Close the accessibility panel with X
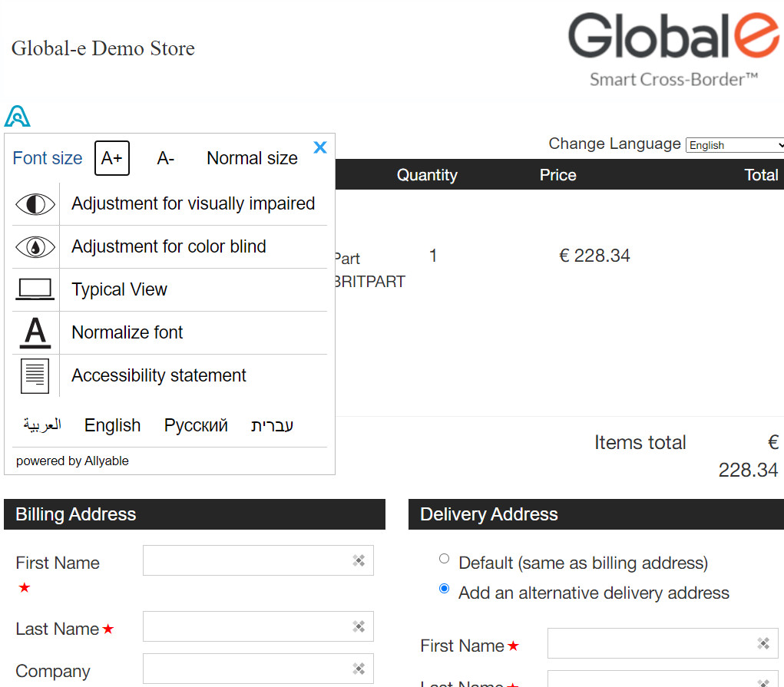The height and width of the screenshot is (687, 784). click(x=320, y=147)
